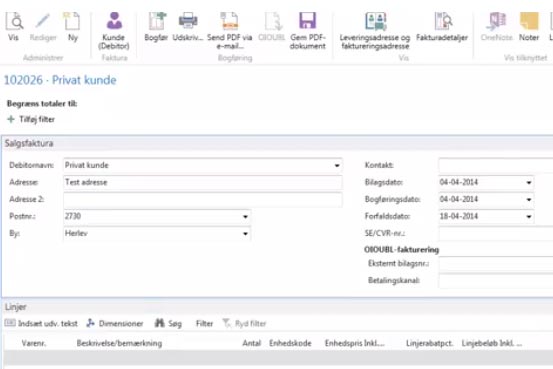Open Kunde (Debitor) card icon
Screen dimensions: 553x369
[114, 21]
